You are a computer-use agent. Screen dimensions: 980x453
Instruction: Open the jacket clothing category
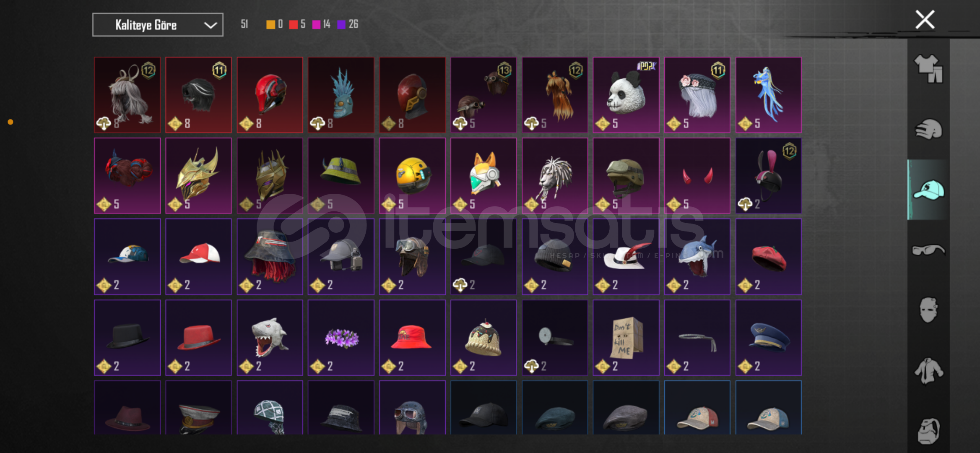[928, 371]
